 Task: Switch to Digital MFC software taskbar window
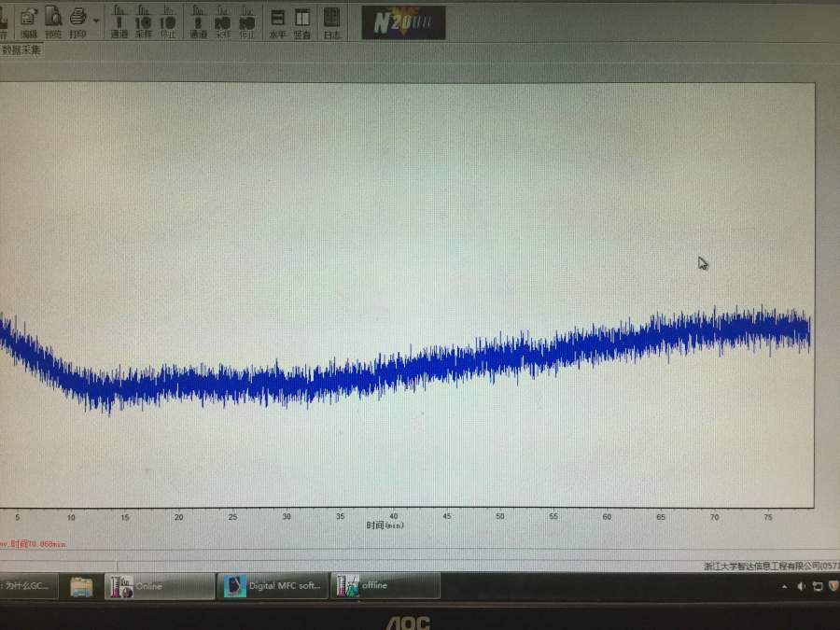click(x=273, y=585)
